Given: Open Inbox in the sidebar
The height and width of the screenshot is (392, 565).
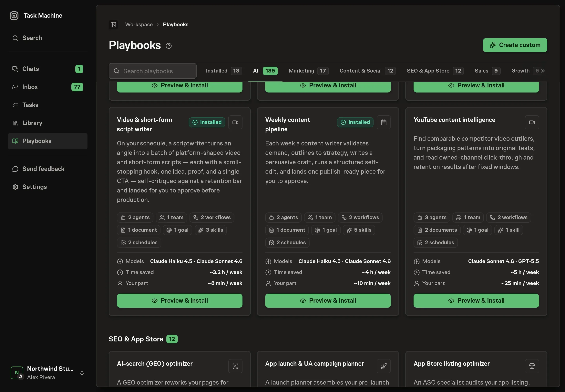Looking at the screenshot, I should (x=48, y=87).
